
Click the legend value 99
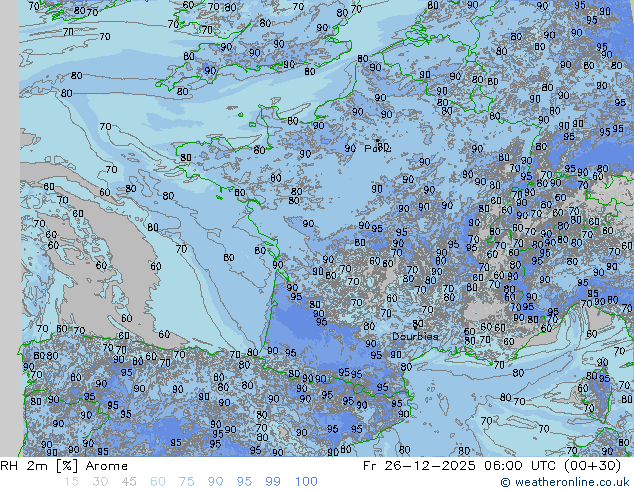point(273,482)
